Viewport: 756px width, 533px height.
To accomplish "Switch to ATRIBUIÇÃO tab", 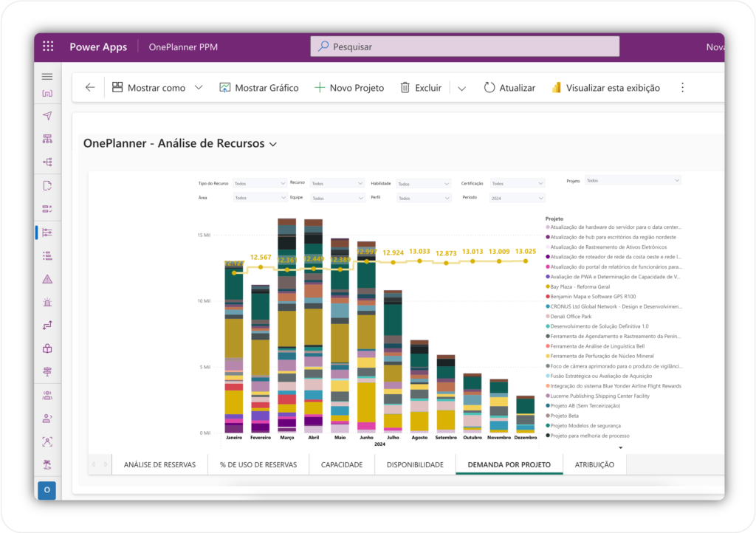I will [594, 464].
